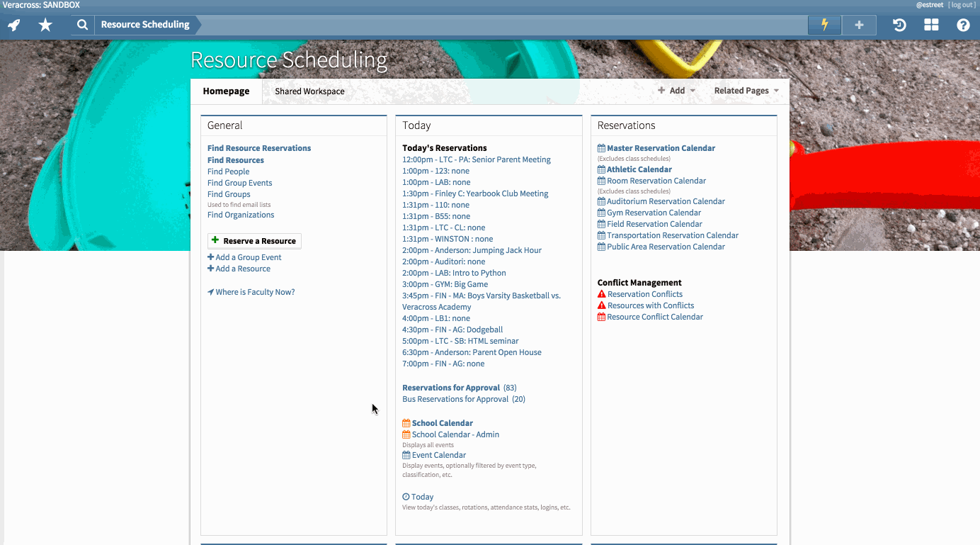Click the apps grid icon top right
Image resolution: width=980 pixels, height=545 pixels.
pyautogui.click(x=930, y=24)
